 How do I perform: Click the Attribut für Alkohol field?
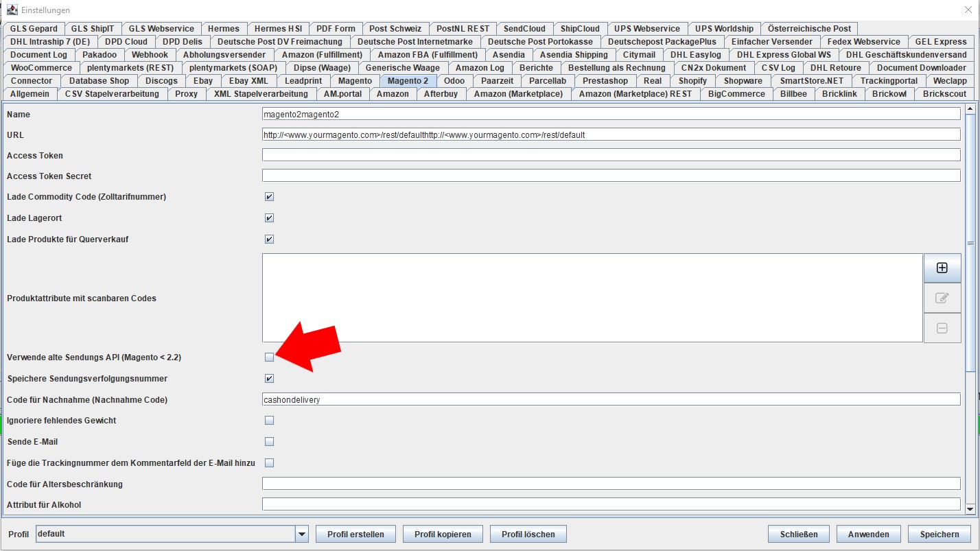611,504
